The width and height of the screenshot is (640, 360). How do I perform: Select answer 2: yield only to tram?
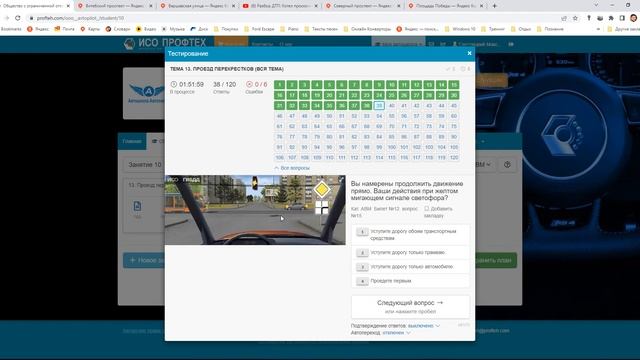[x=410, y=253]
